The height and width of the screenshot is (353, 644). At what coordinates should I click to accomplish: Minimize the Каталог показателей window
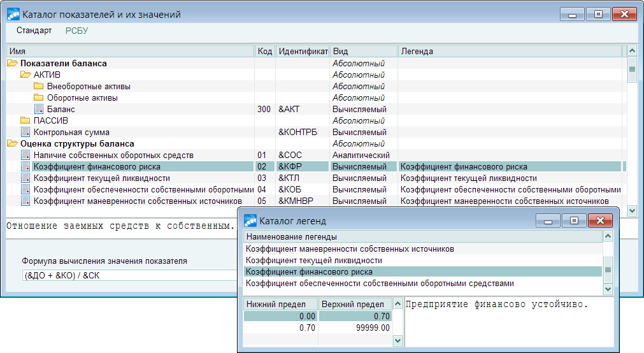click(x=572, y=15)
